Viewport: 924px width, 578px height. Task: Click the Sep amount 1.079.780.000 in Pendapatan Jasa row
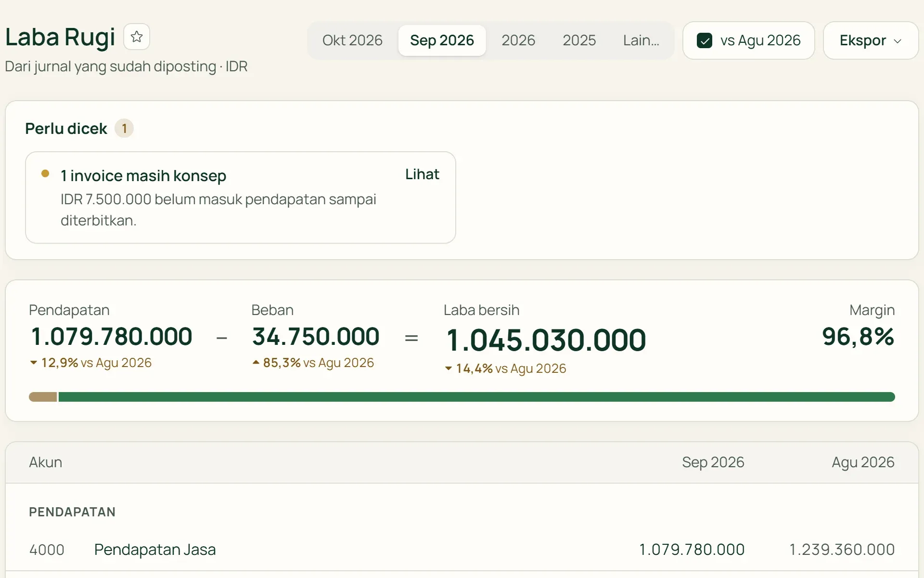click(692, 550)
